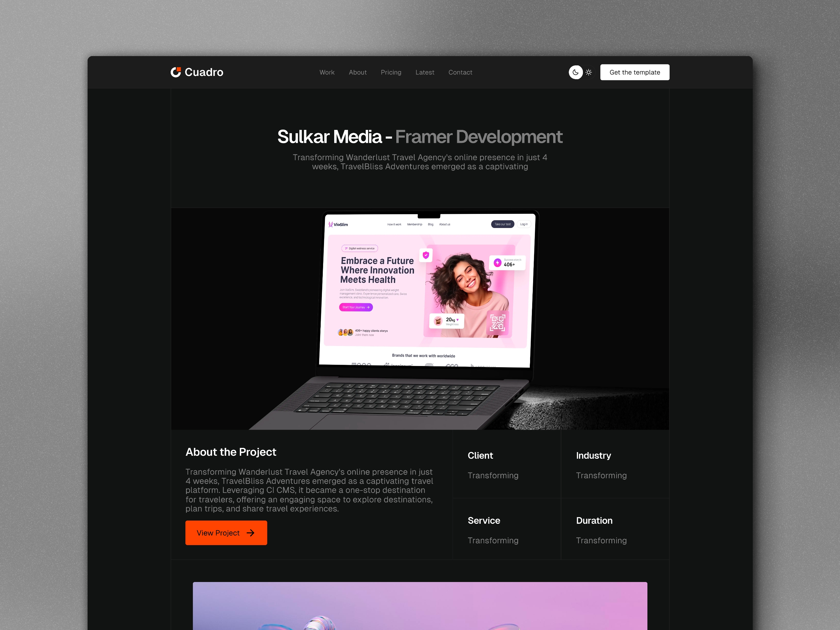Expand the Work navigation dropdown
This screenshot has width=840, height=630.
click(327, 72)
